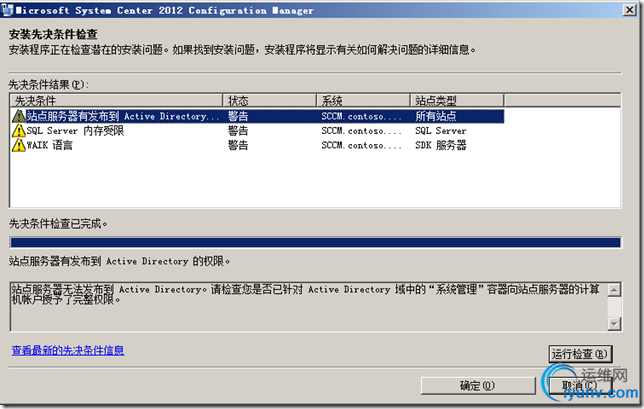Click 警告 status in the WAIK 语言 row
Image resolution: width=644 pixels, height=409 pixels.
click(238, 145)
